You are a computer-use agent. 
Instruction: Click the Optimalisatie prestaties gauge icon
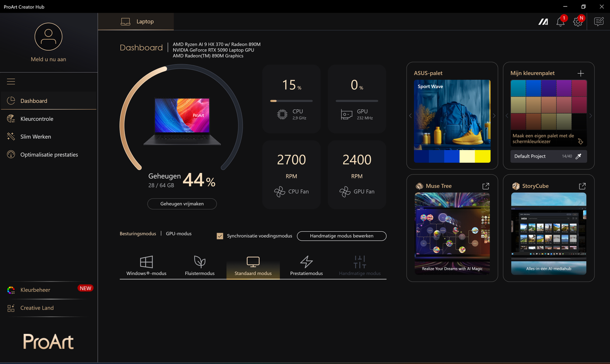11,154
